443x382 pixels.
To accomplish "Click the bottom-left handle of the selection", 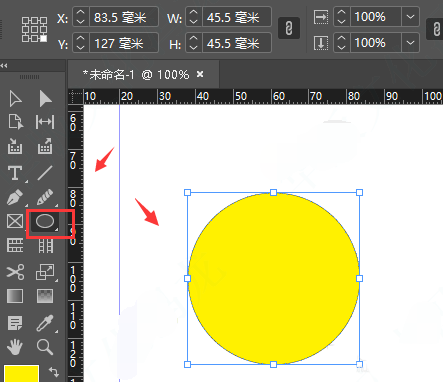I will 187,364.
